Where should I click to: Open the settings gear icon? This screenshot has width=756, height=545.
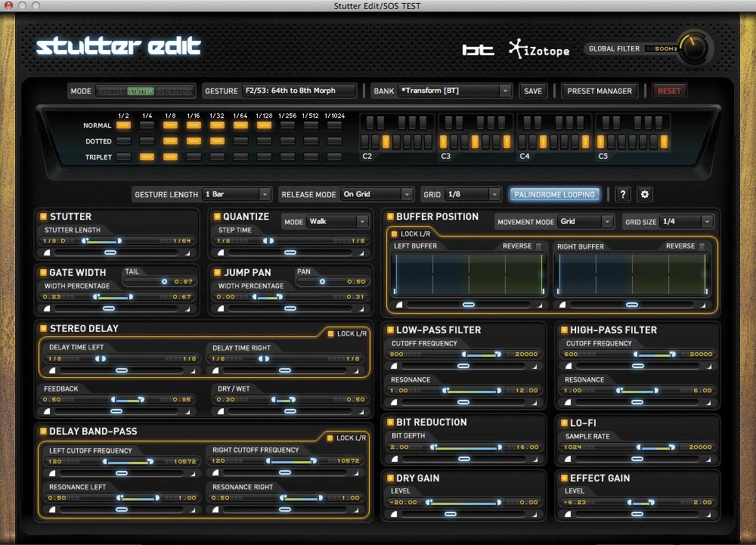pos(645,194)
